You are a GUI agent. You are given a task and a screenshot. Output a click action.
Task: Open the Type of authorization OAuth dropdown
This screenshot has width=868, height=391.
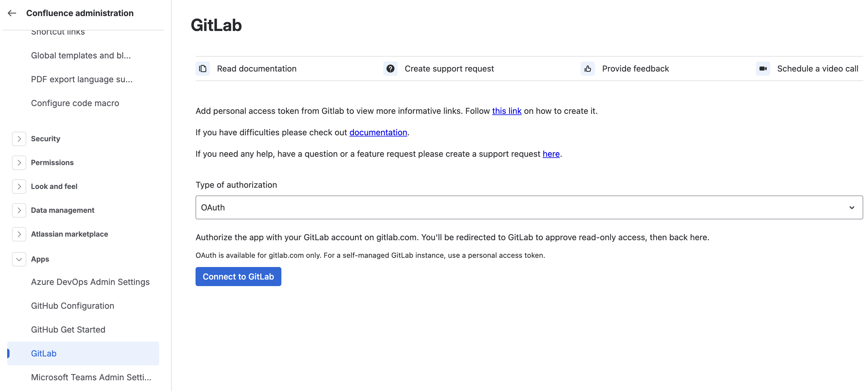click(x=529, y=207)
